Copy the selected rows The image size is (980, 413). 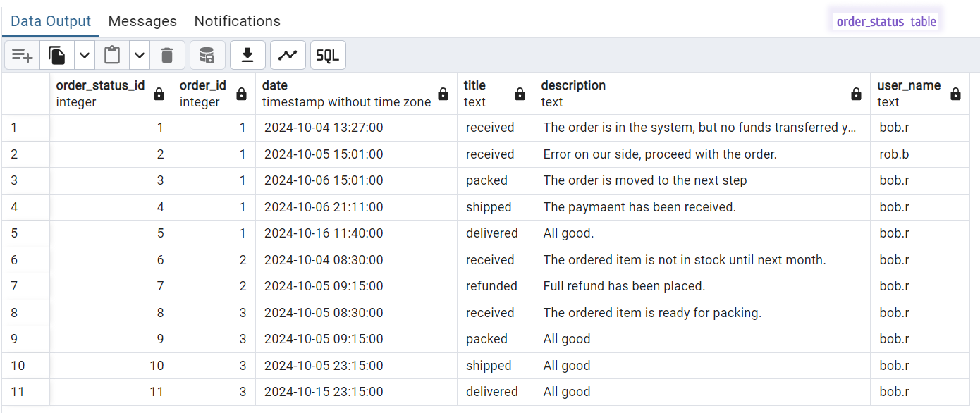(x=57, y=54)
